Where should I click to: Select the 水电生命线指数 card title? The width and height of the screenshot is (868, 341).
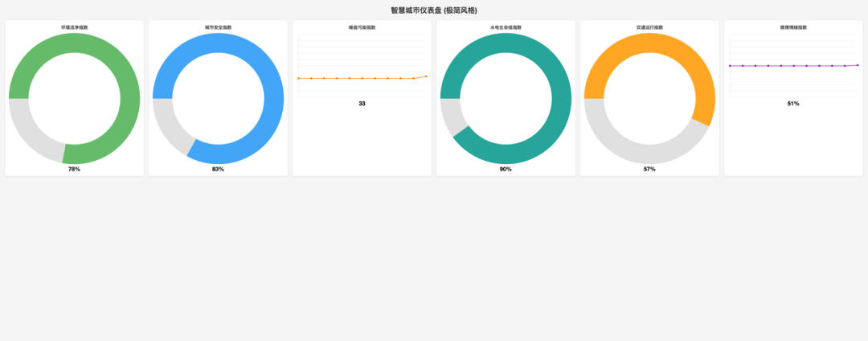[x=506, y=27]
